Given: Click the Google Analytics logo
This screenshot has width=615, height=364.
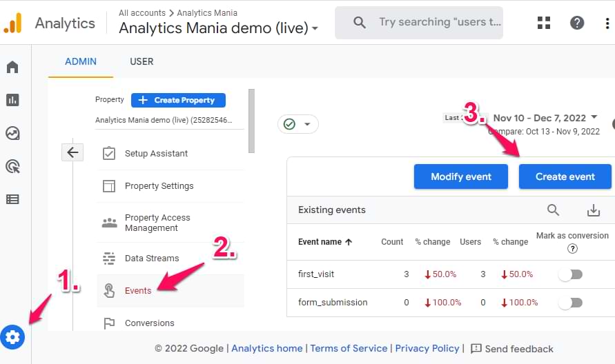Looking at the screenshot, I should [12, 23].
